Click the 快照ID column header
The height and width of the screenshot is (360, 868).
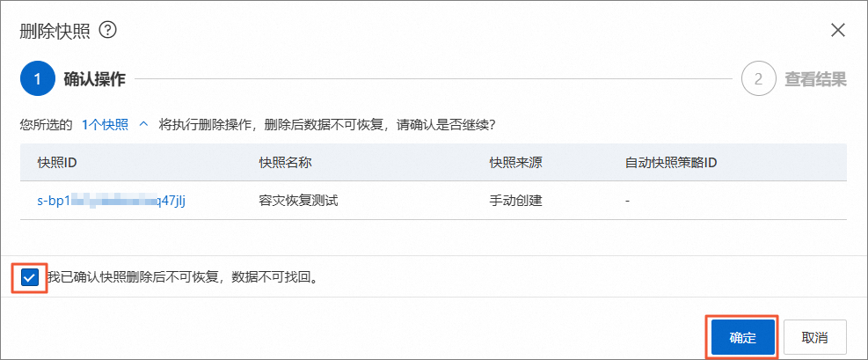(59, 163)
